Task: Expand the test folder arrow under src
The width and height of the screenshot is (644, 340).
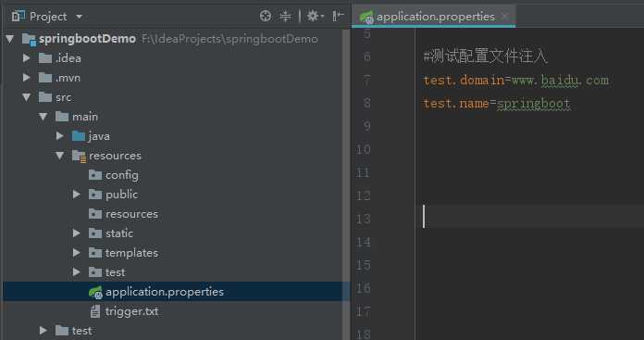Action: coord(43,330)
